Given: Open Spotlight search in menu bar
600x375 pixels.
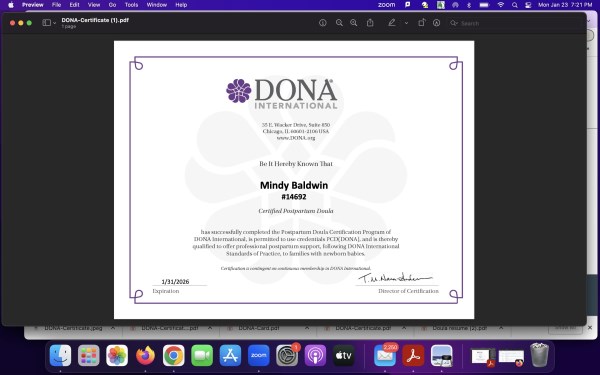Looking at the screenshot, I should pos(515,5).
